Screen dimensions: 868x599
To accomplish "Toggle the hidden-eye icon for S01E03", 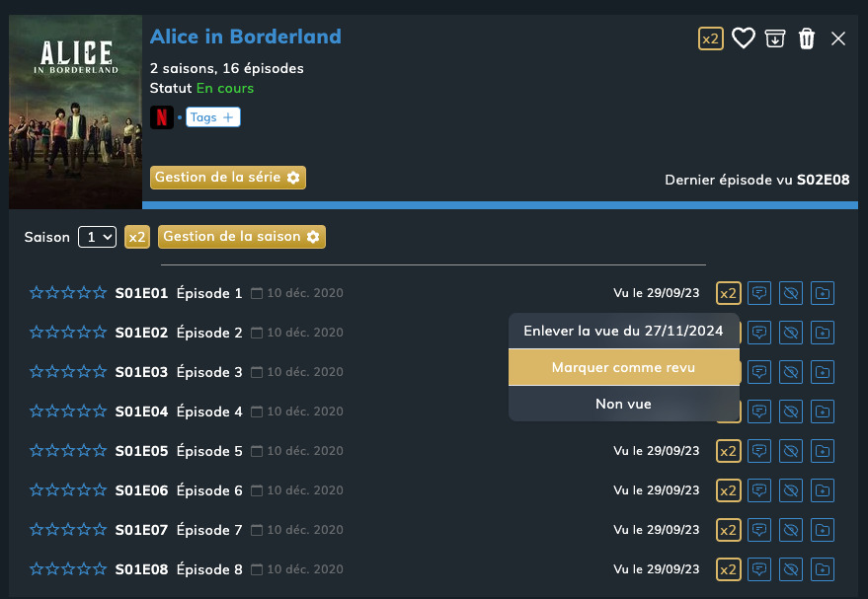I will pyautogui.click(x=790, y=372).
